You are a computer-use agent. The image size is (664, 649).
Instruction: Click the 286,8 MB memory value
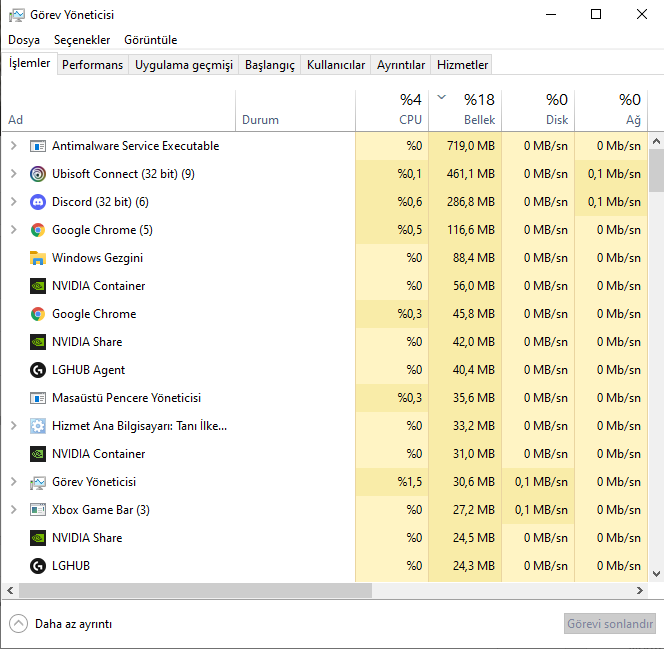(x=470, y=202)
